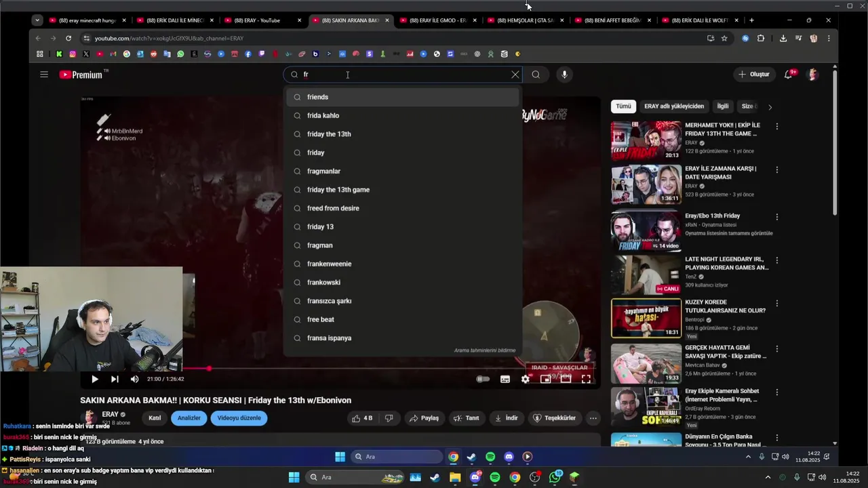Screen dimensions: 868x488
Task: Mute the video volume
Action: click(134, 379)
